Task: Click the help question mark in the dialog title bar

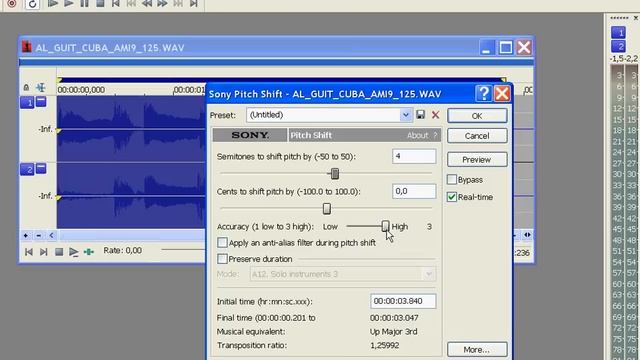Action: [x=484, y=94]
